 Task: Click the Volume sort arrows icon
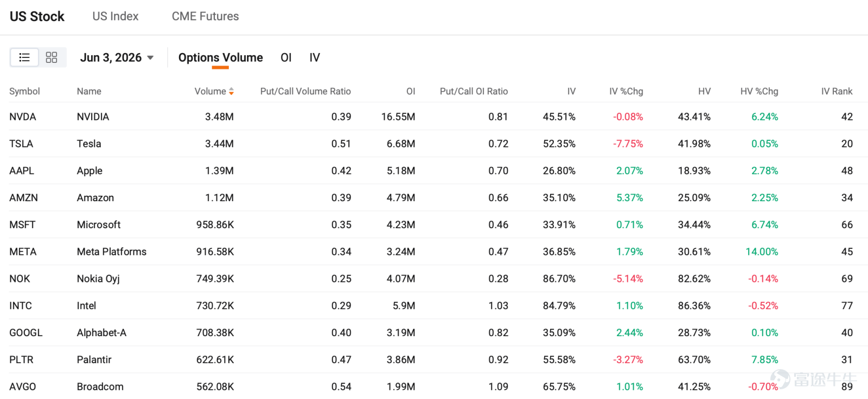pyautogui.click(x=232, y=92)
